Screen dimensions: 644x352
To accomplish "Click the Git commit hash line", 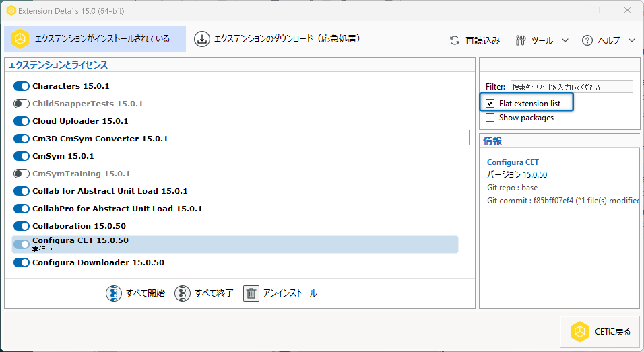I will (x=563, y=201).
